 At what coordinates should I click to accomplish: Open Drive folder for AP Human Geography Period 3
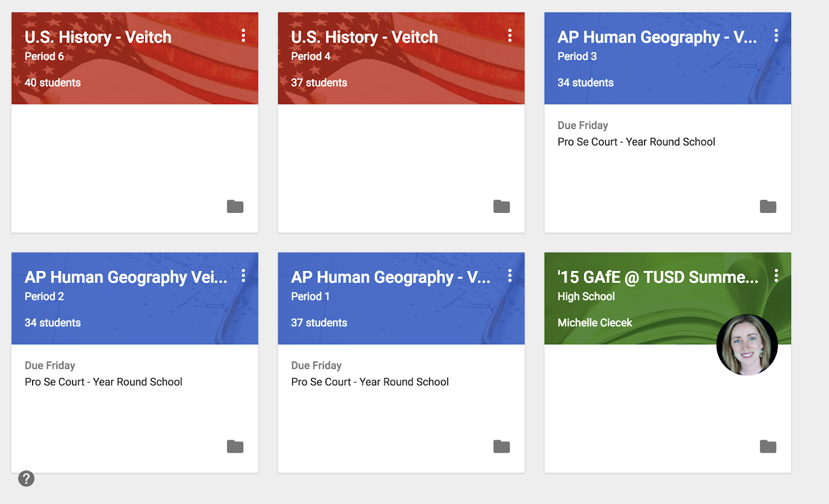point(767,207)
